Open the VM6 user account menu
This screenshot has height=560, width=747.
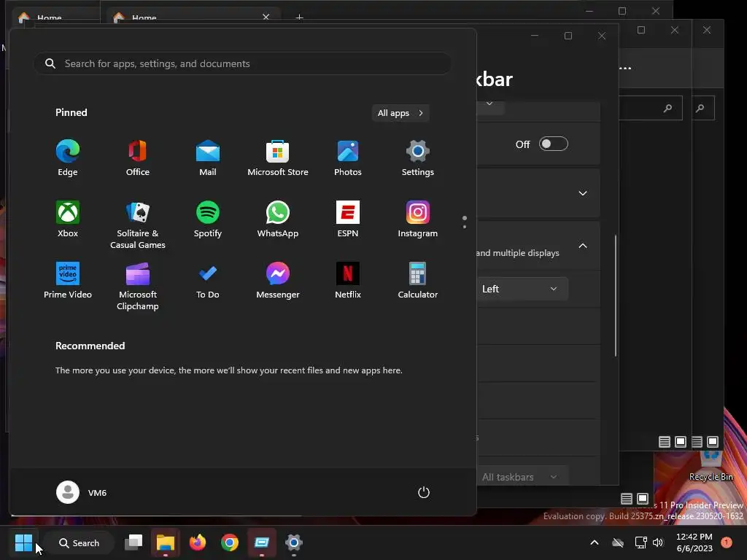tap(82, 492)
